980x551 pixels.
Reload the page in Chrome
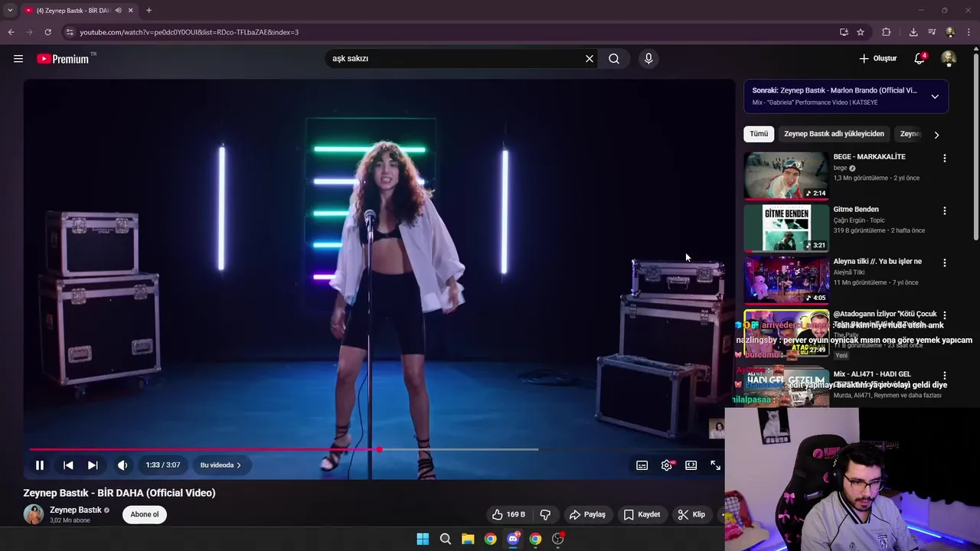click(x=47, y=32)
